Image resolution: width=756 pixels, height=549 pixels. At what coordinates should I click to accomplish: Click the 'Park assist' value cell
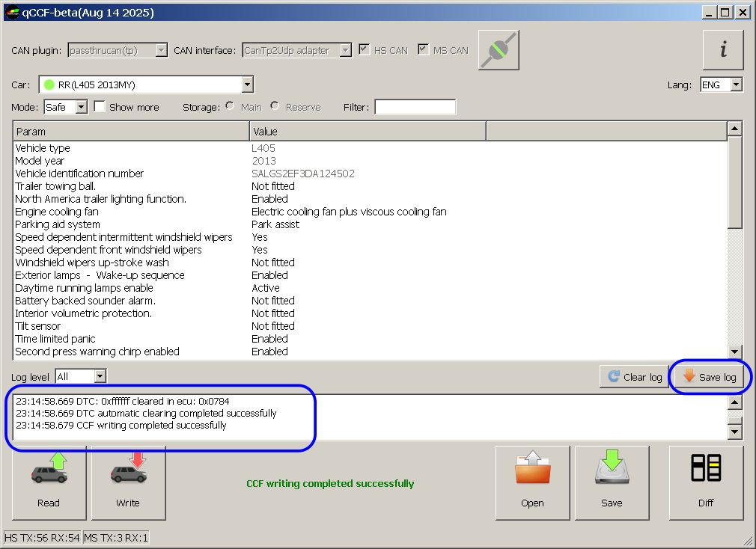(275, 224)
